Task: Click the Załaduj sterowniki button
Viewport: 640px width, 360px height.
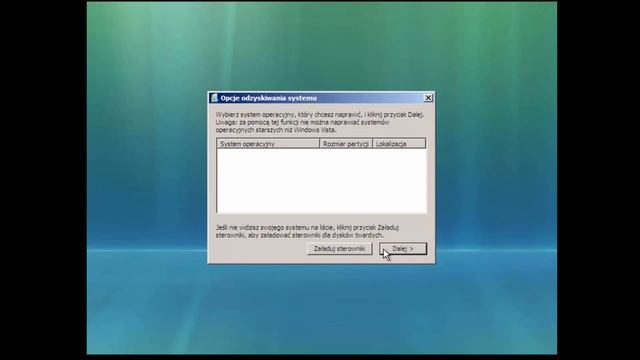Action: pos(339,249)
